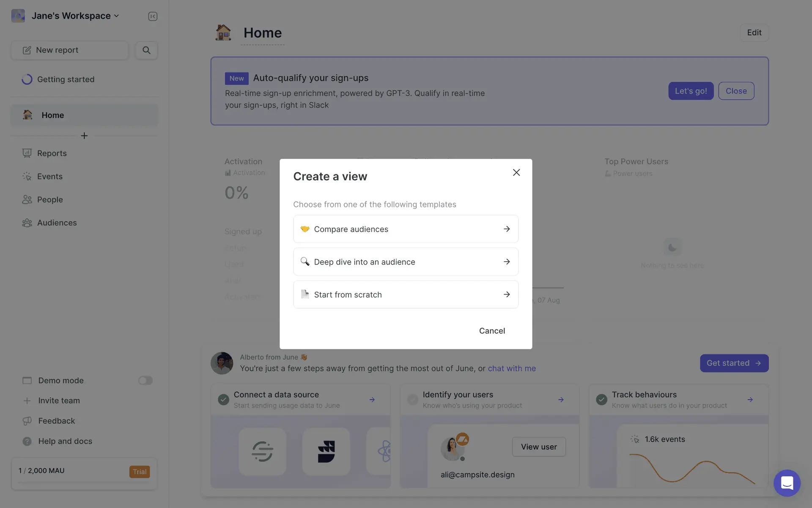The image size is (812, 508).
Task: Select the Compare audiences template
Action: (x=406, y=229)
